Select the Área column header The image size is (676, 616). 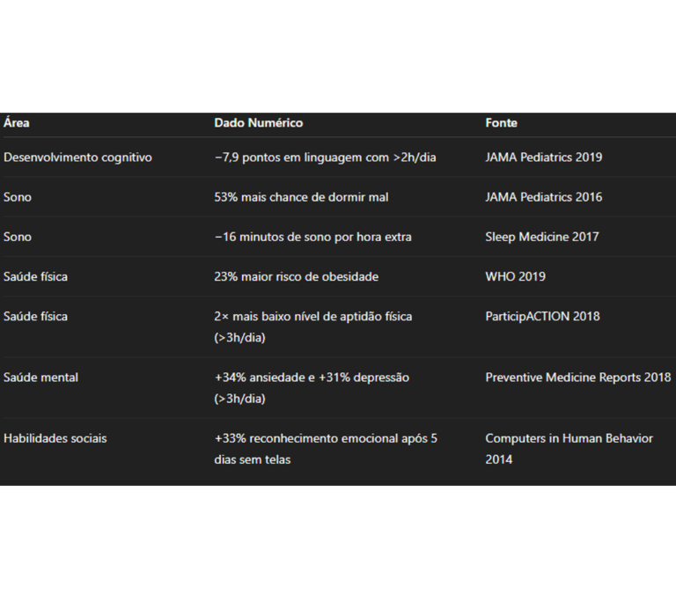[x=17, y=123]
